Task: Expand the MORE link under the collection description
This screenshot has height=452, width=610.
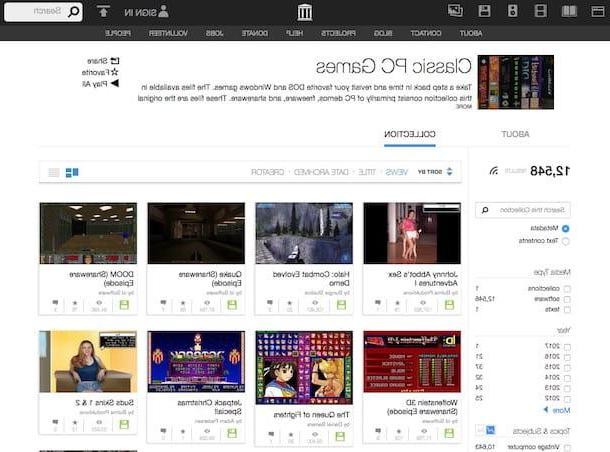Action: (464, 107)
